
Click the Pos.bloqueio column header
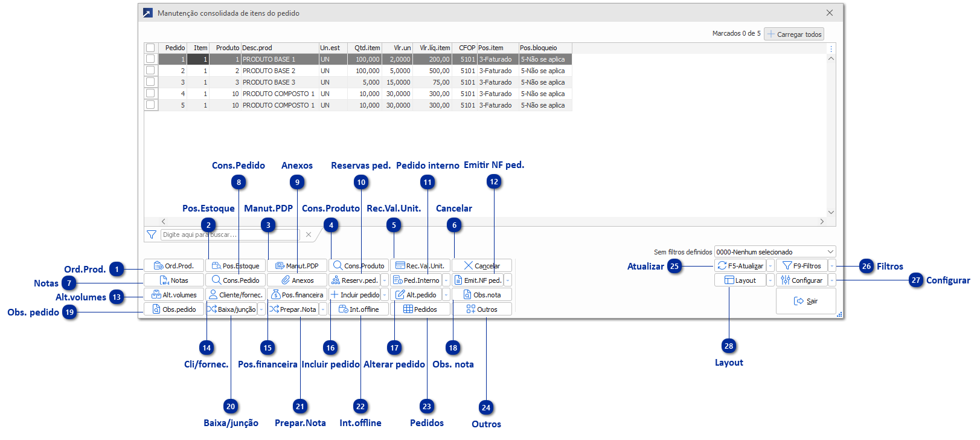pos(545,48)
